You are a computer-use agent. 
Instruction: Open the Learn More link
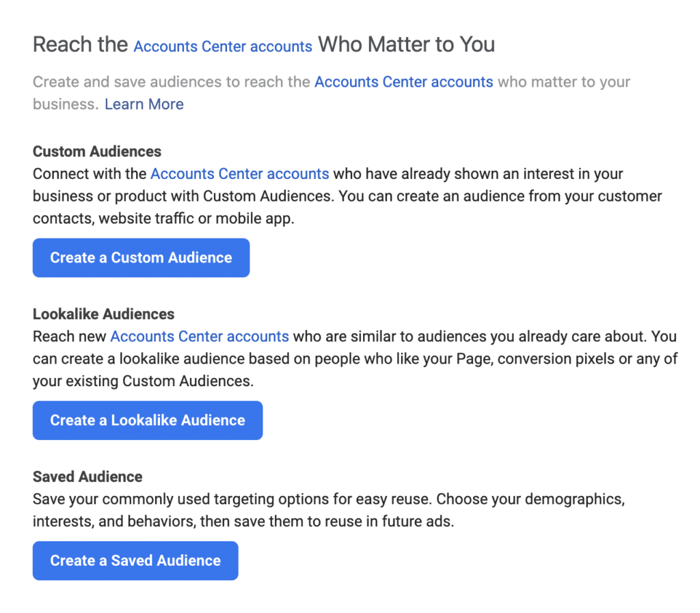[144, 105]
